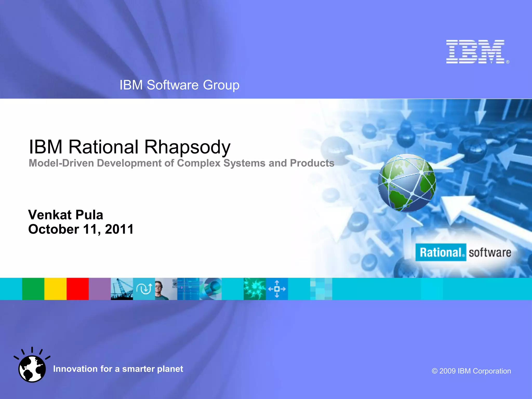Screen dimensions: 532x399
Task: Click the green fractal starburst tile
Action: click(x=255, y=289)
